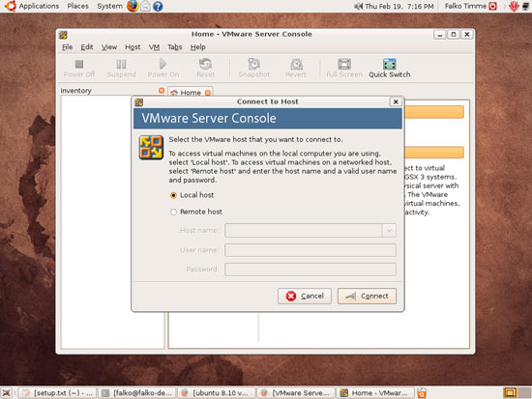
Task: Close the Inventory panel with the orange X
Action: 162,91
